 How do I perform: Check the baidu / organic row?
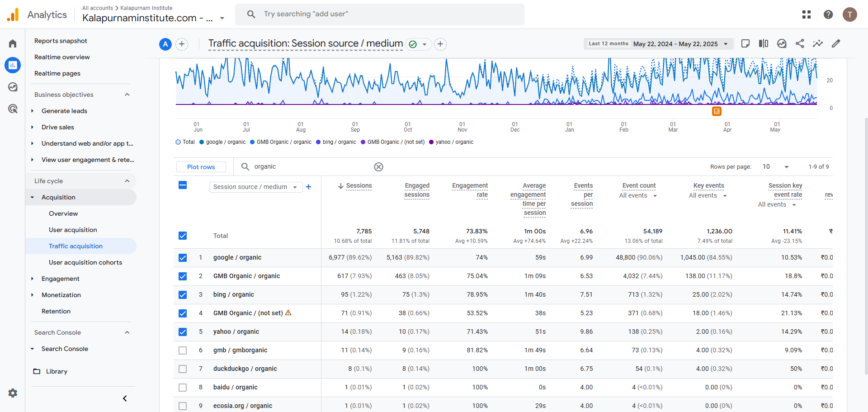(x=183, y=388)
